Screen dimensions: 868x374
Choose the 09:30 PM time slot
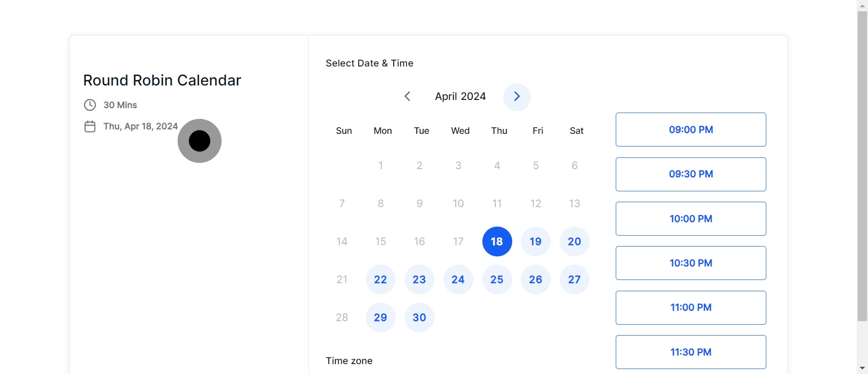(x=691, y=174)
